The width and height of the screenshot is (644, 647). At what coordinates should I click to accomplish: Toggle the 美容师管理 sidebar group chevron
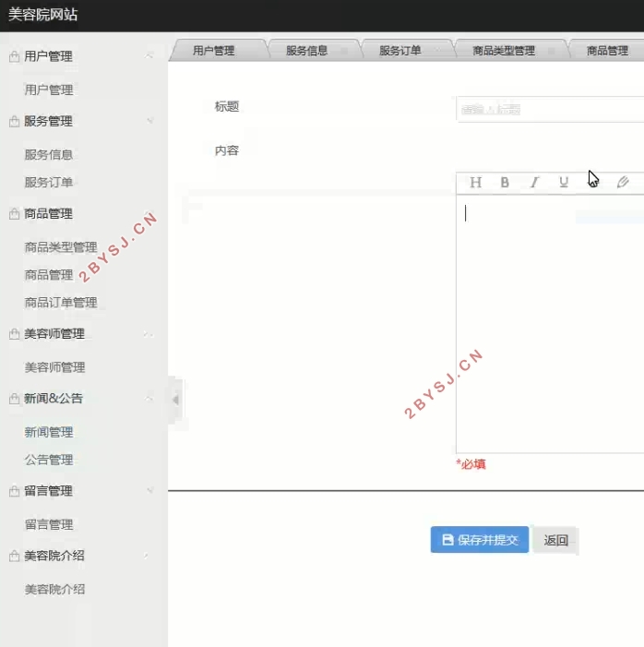click(x=149, y=334)
